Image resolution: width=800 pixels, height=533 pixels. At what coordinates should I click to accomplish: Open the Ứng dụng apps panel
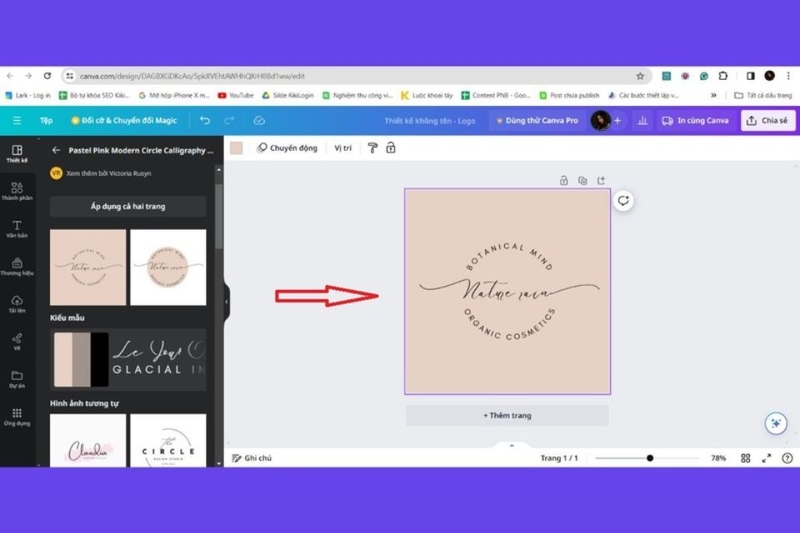(x=17, y=417)
